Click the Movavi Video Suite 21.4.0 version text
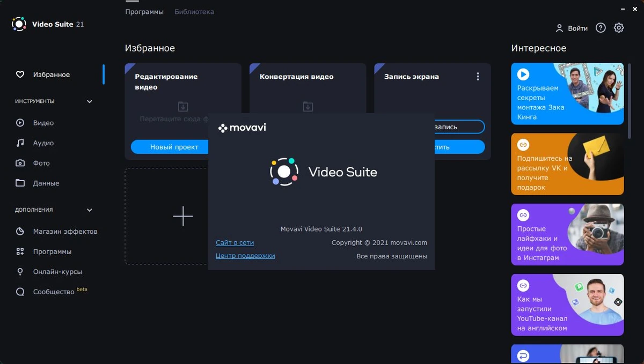 [321, 229]
